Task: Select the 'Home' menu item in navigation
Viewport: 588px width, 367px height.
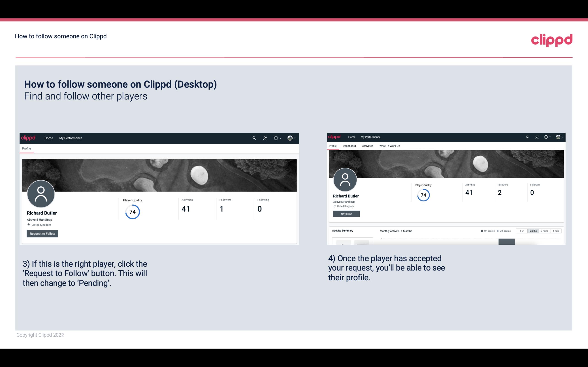Action: [48, 138]
